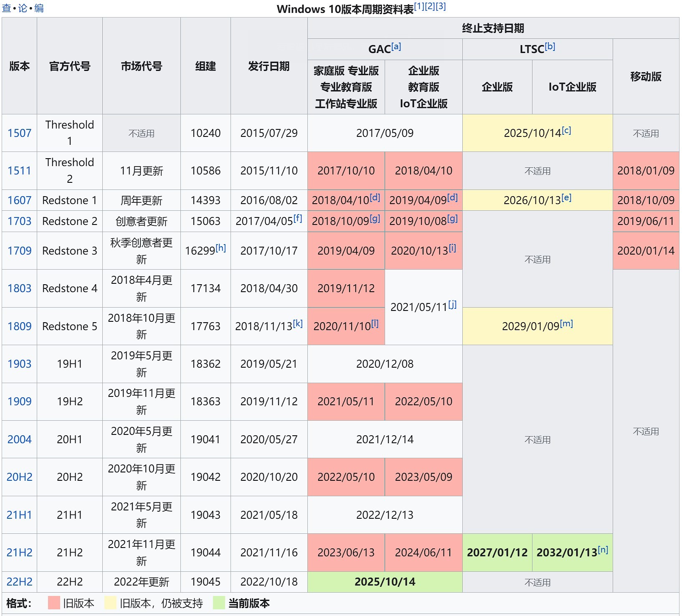
Task: Select the 2024/06/11 date in 21H2 row
Action: pos(423,553)
